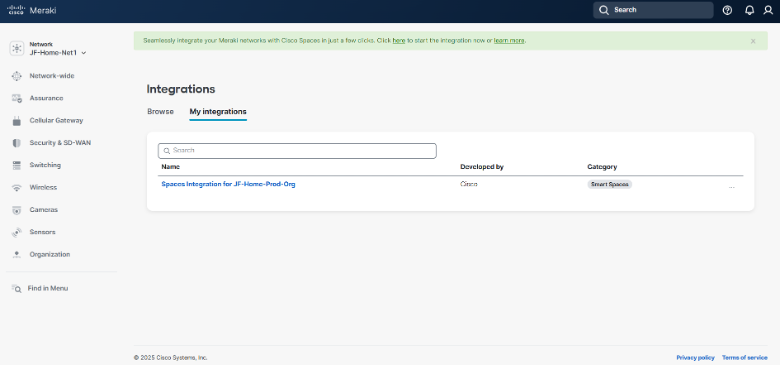Select the My integrations tab
This screenshot has height=365, width=780.
pyautogui.click(x=218, y=111)
